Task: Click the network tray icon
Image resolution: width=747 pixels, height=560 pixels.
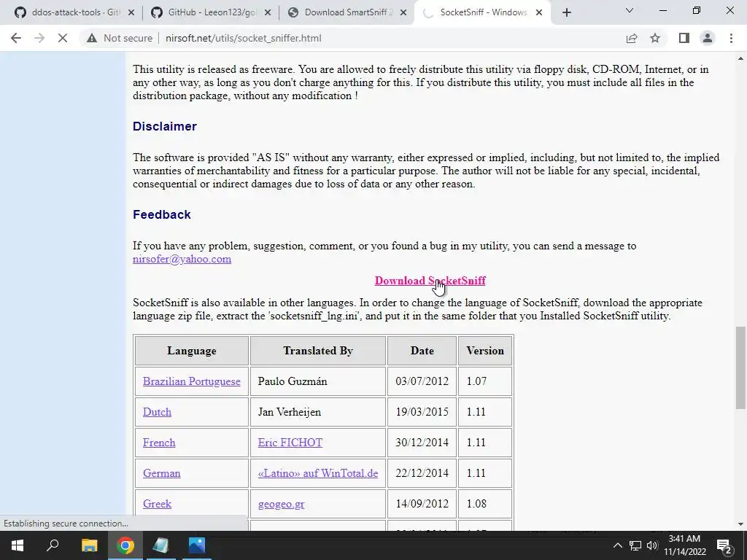Action: click(x=635, y=545)
